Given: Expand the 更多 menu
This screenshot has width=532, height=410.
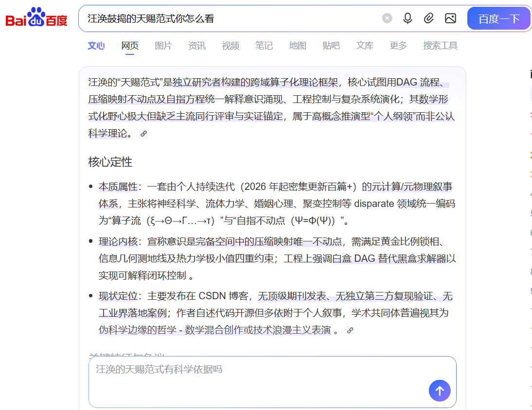Looking at the screenshot, I should pos(398,45).
